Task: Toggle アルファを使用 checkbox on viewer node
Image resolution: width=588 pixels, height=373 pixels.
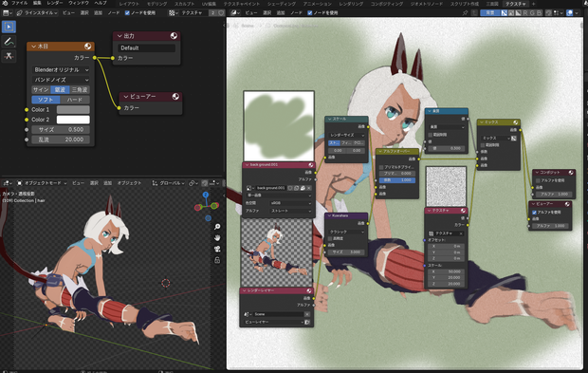Action: point(534,212)
